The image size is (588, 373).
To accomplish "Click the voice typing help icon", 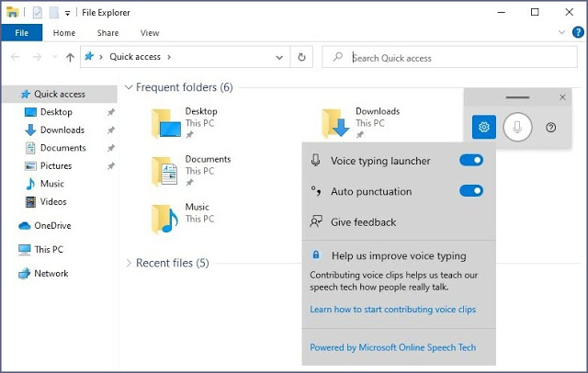I will pyautogui.click(x=550, y=128).
